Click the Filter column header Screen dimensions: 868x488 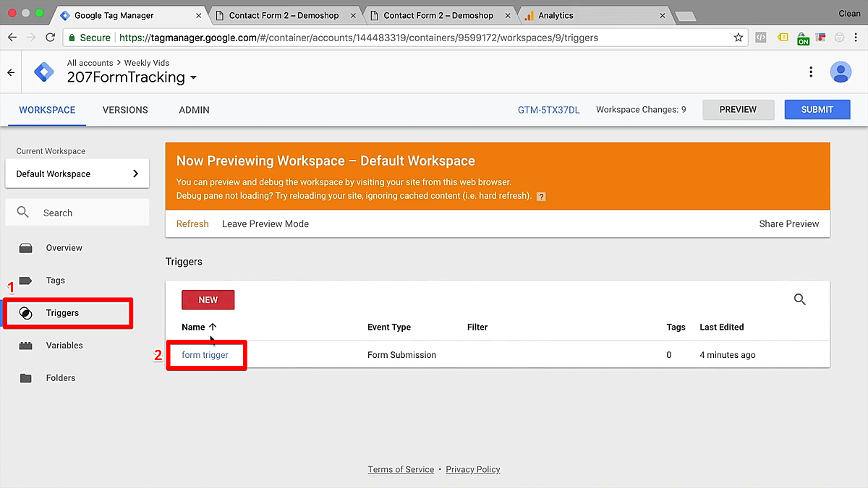477,327
